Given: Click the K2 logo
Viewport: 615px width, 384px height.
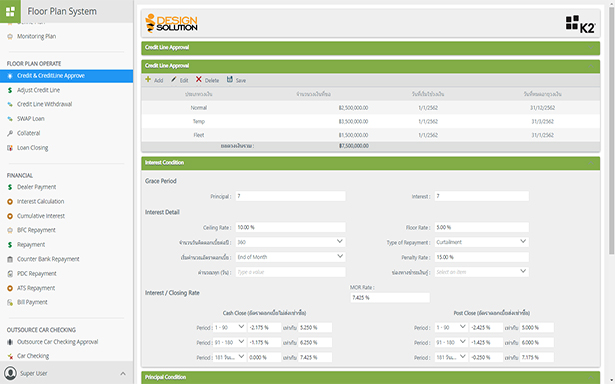Looking at the screenshot, I should [x=580, y=24].
